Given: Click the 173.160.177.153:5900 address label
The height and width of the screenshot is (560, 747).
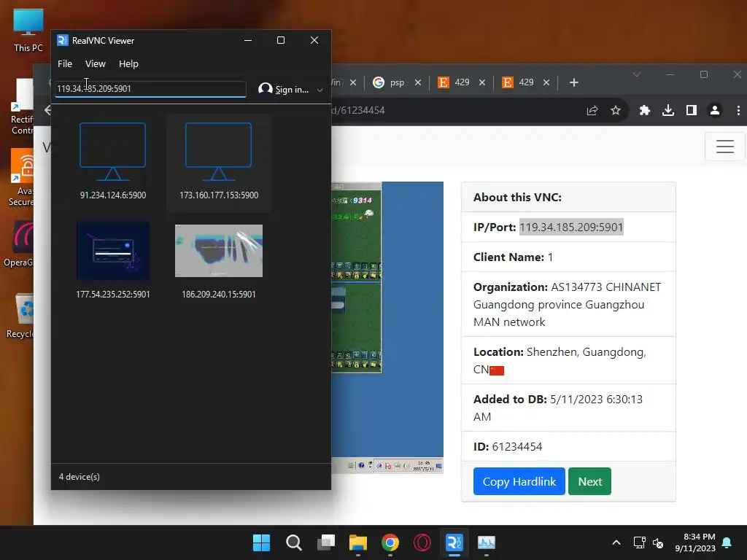Looking at the screenshot, I should click(x=219, y=195).
